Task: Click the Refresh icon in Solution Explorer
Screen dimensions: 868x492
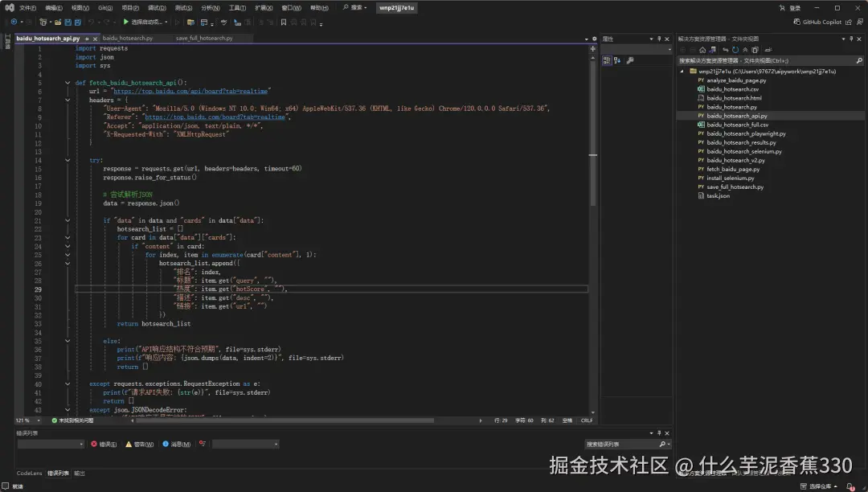Action: (735, 50)
